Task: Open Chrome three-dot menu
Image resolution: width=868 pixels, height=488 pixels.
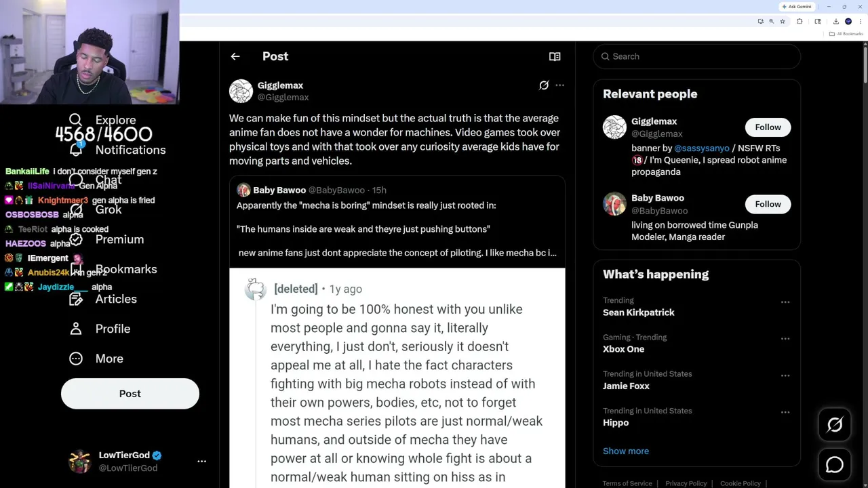Action: [861, 22]
